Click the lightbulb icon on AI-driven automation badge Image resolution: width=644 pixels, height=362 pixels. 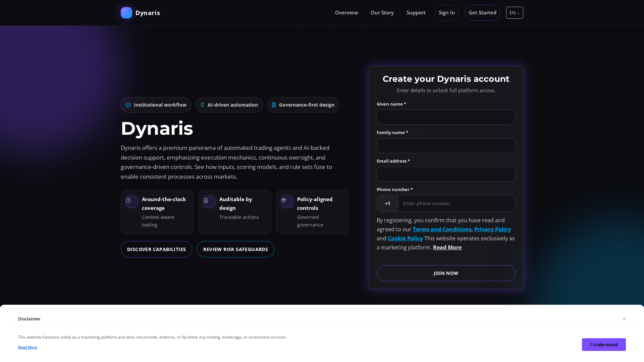point(203,105)
